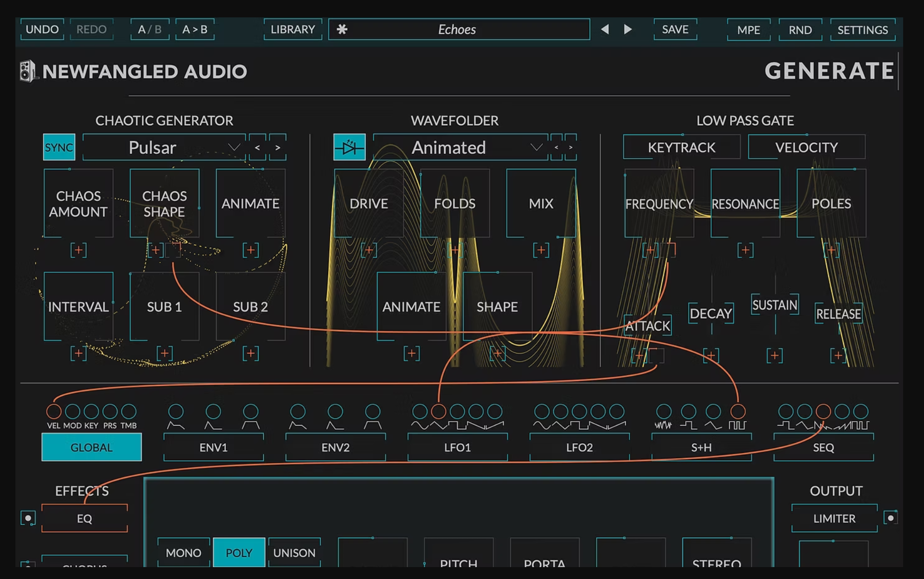Randomize the patch with RND
Viewport: 924px width, 579px height.
point(800,30)
